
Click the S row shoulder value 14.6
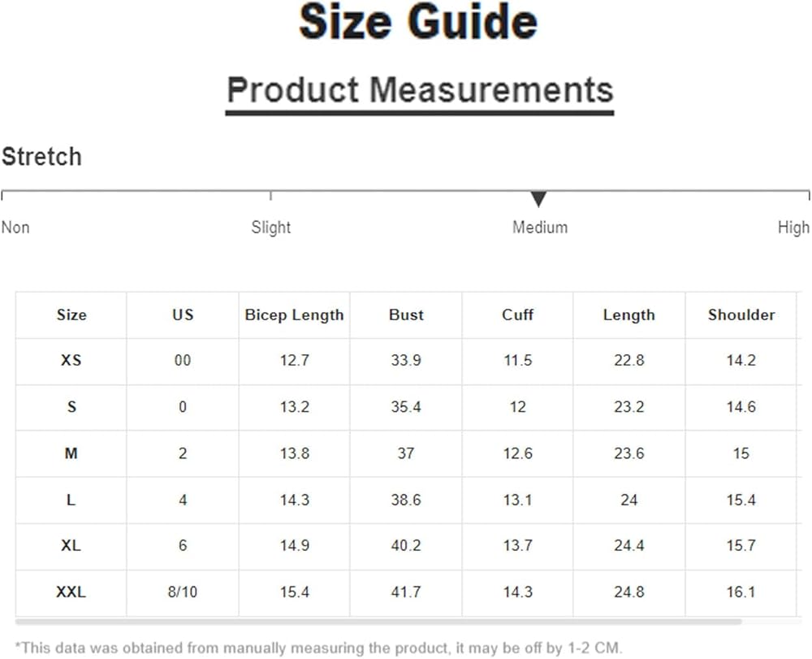[x=741, y=407]
